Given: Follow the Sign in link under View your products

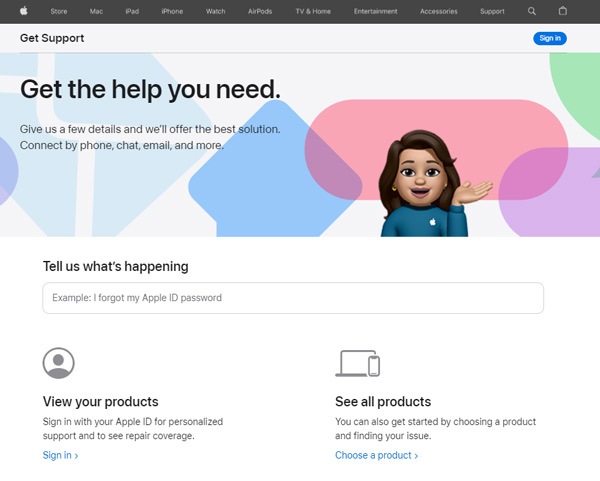Looking at the screenshot, I should pyautogui.click(x=60, y=455).
